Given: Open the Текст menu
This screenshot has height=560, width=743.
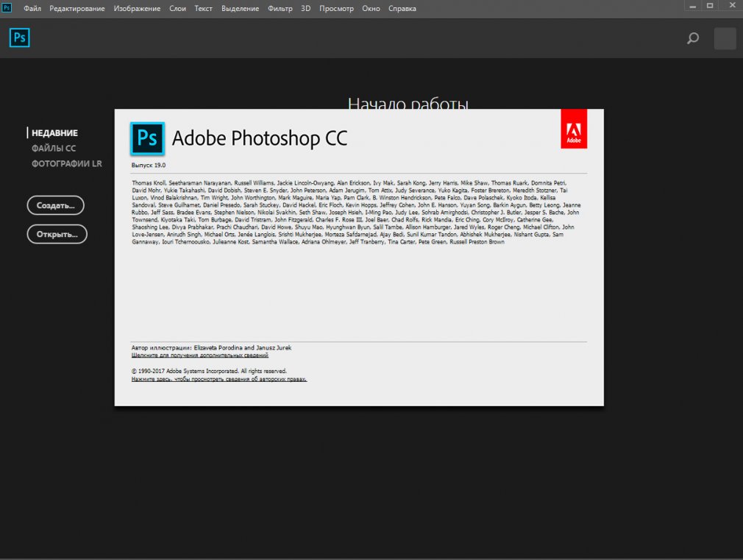Looking at the screenshot, I should 203,9.
